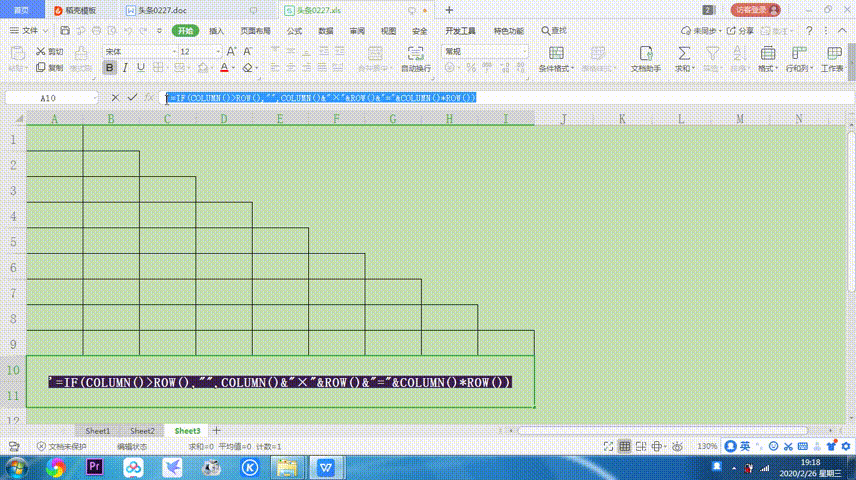Toggle Bold formatting button
The width and height of the screenshot is (856, 480).
tap(110, 68)
